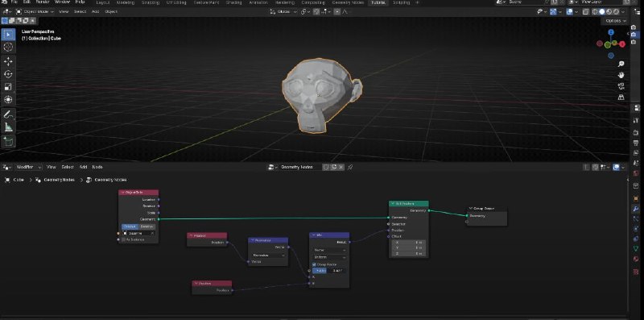Click the Suzanne object field in Object Info

coord(138,233)
